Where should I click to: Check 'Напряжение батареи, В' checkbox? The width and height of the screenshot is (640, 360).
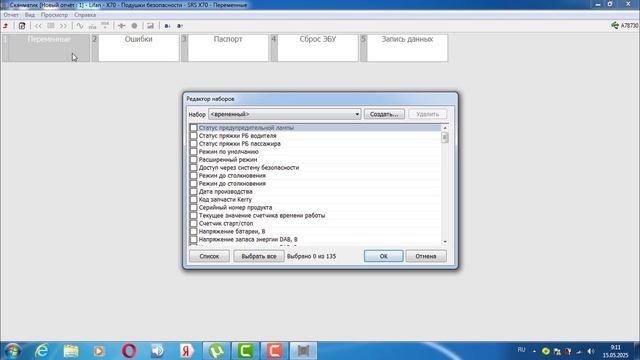click(x=193, y=231)
